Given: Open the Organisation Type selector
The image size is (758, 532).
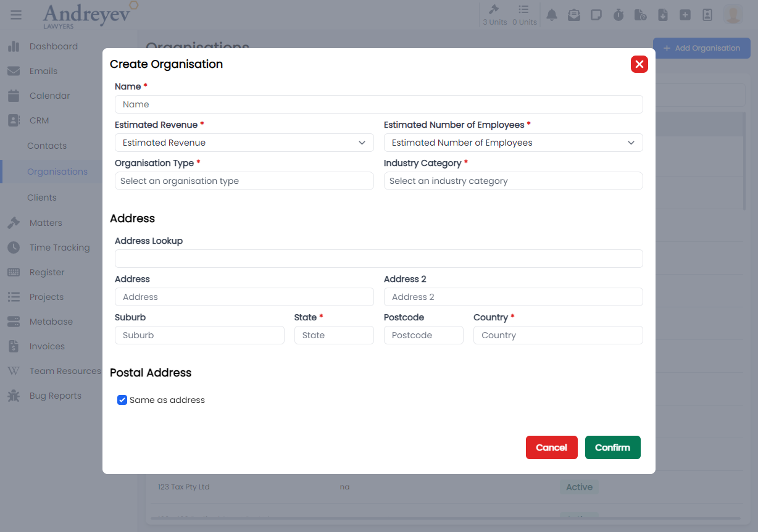Looking at the screenshot, I should click(244, 181).
